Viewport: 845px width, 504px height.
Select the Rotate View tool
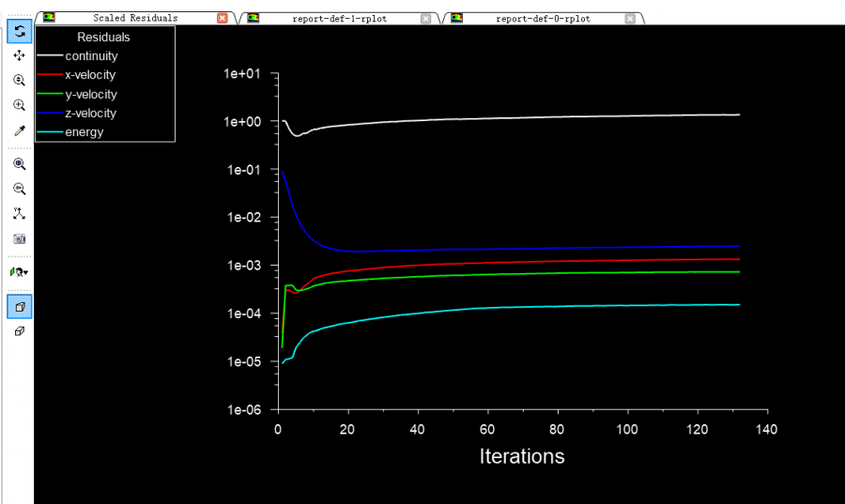click(x=19, y=32)
